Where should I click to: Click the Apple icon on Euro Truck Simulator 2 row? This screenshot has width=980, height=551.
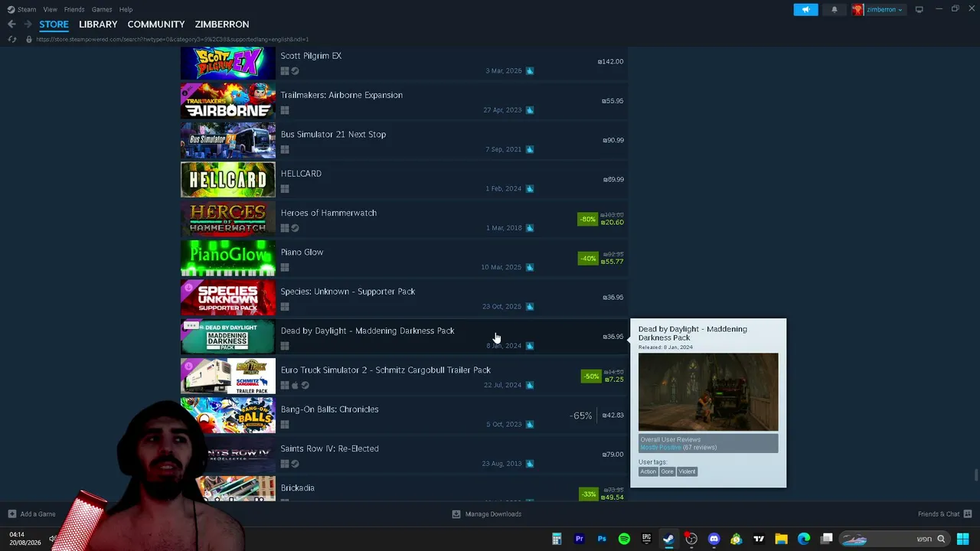pos(295,385)
